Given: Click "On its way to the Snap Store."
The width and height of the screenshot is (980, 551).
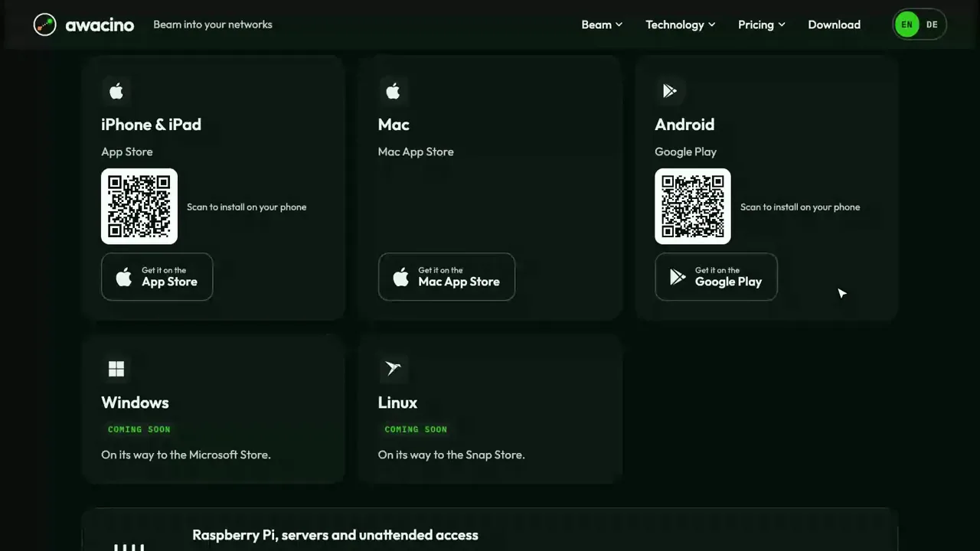Looking at the screenshot, I should pos(451,455).
